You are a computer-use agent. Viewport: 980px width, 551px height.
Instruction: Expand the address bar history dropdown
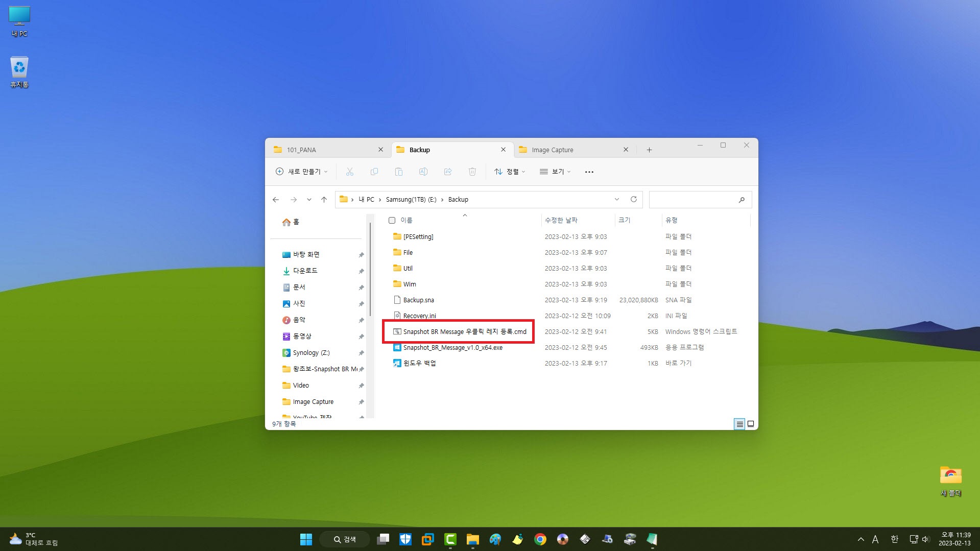(x=617, y=199)
